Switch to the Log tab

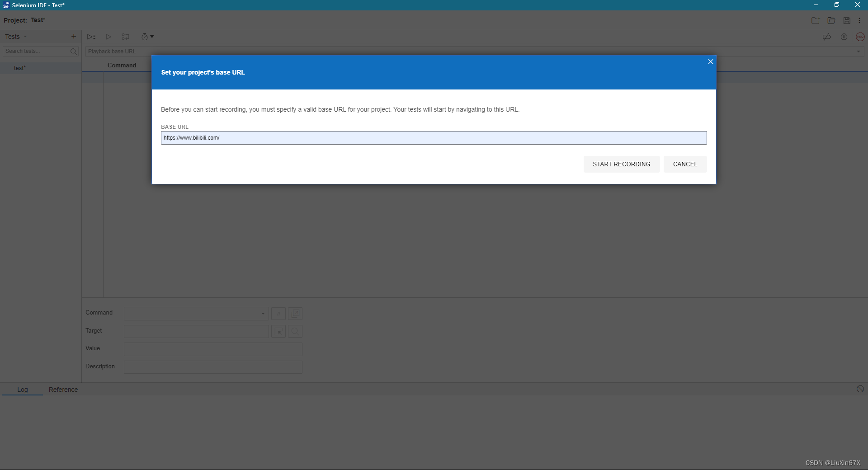[x=23, y=390]
